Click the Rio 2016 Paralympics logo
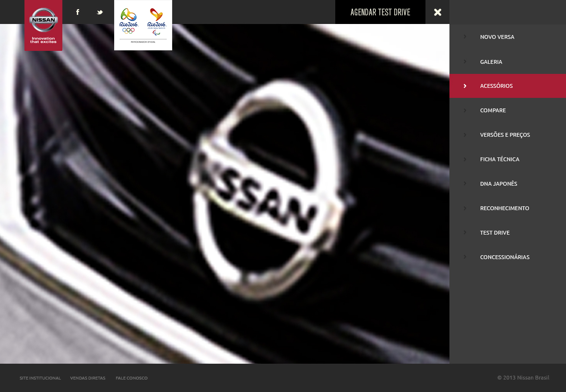 pyautogui.click(x=157, y=22)
